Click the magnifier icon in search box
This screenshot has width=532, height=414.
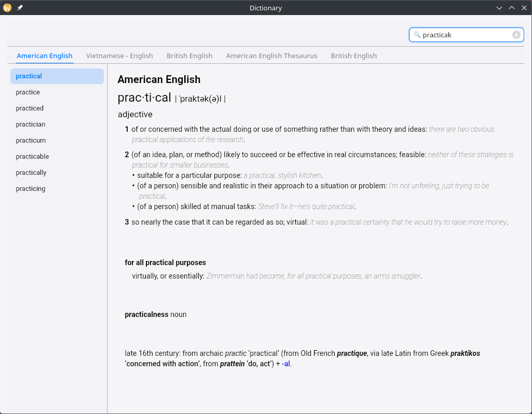(417, 35)
